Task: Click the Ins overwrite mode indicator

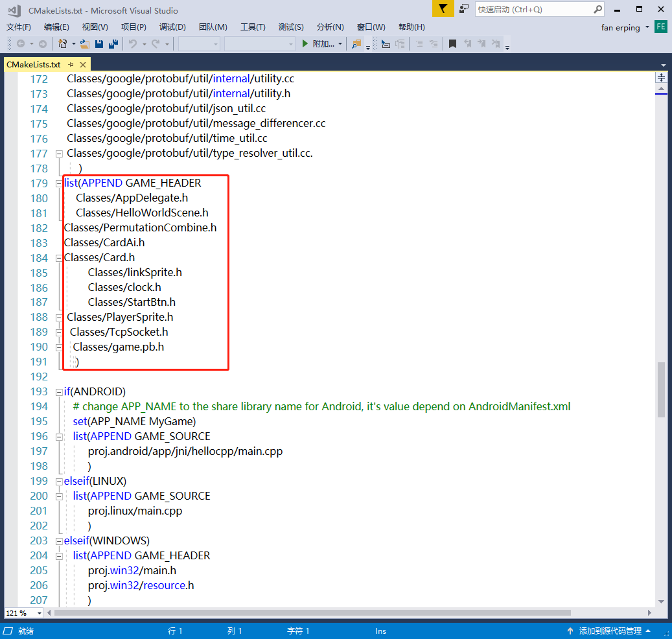Action: 380,631
